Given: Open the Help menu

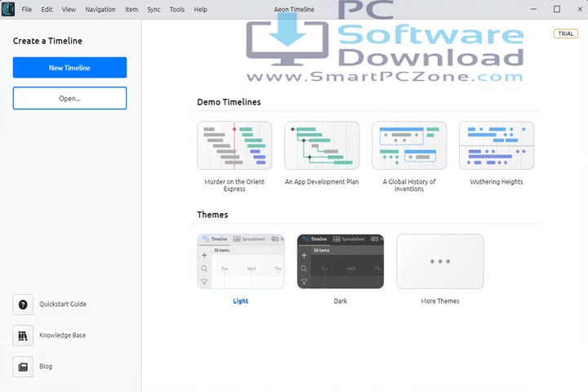Looking at the screenshot, I should pyautogui.click(x=201, y=9).
